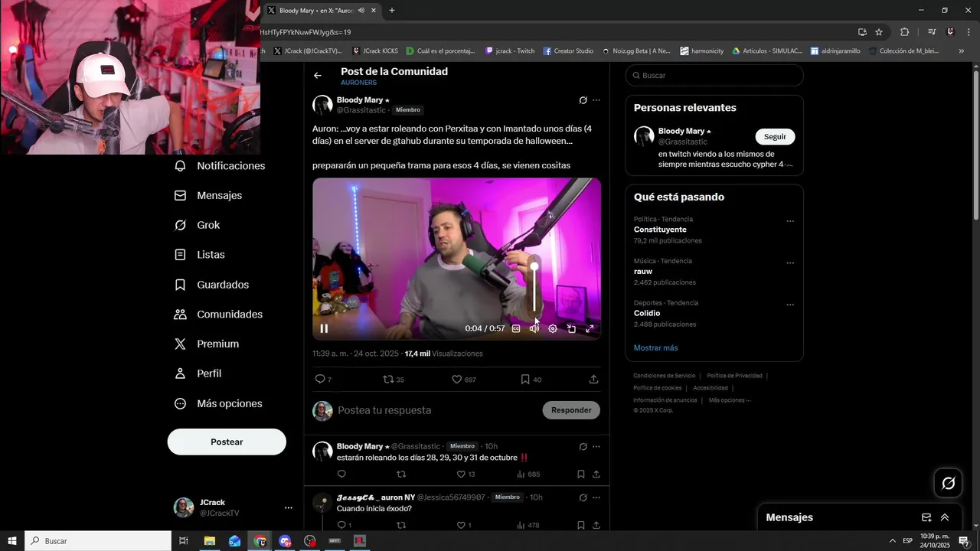The width and height of the screenshot is (980, 551).
Task: Adjust the vertical volume slider on video
Action: pyautogui.click(x=534, y=287)
